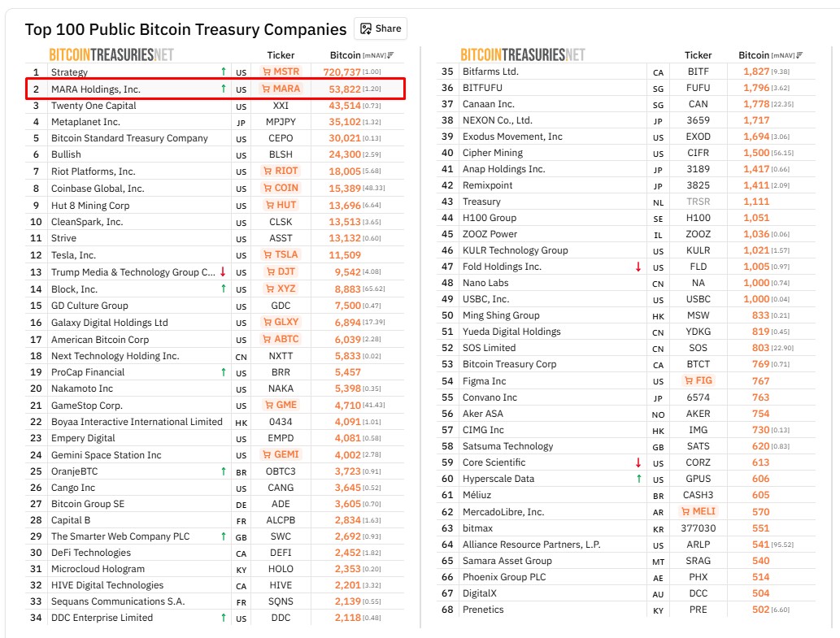Click the cart icon next to GEMI
This screenshot has width=840, height=638.
[266, 454]
